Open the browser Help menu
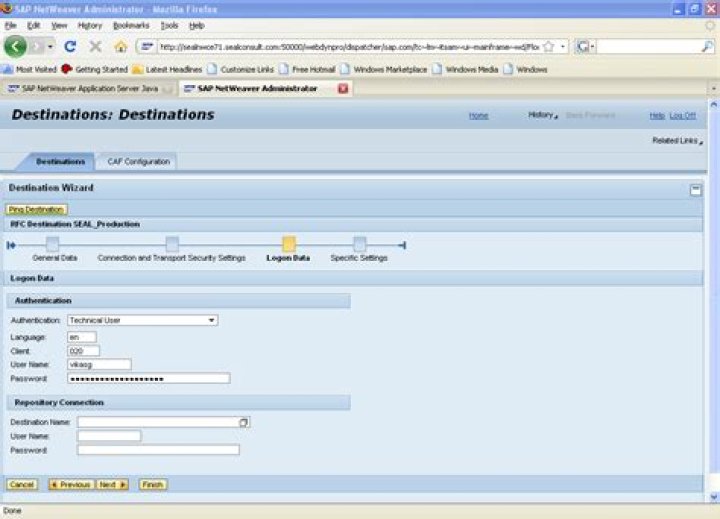720x519 pixels. [x=197, y=25]
